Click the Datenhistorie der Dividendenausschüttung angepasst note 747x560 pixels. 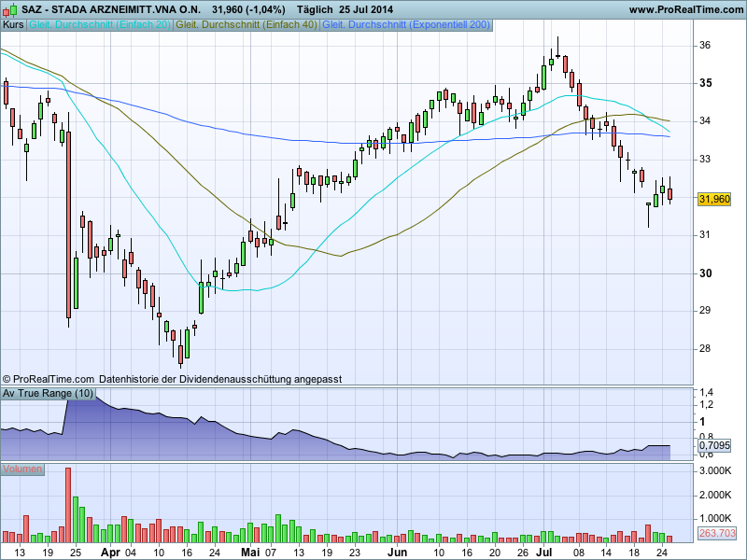pos(220,380)
